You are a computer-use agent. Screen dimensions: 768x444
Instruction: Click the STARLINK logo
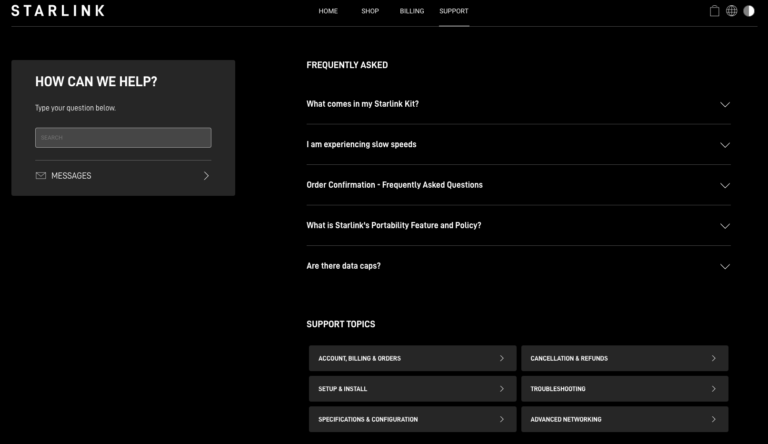tap(57, 11)
